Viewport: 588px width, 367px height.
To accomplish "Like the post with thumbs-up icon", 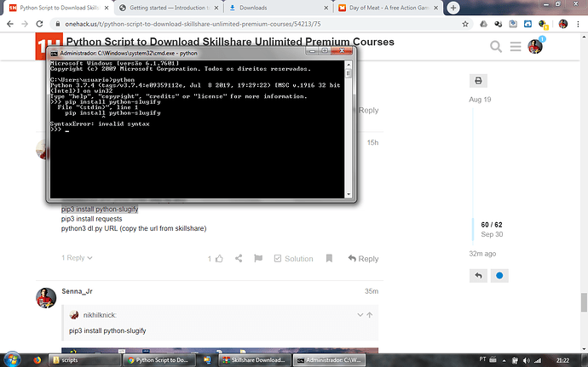I will point(219,259).
